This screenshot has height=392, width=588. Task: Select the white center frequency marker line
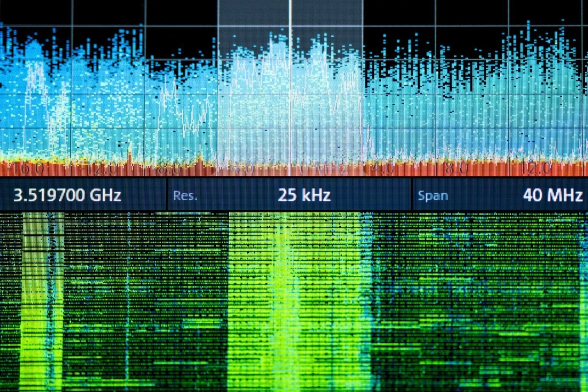tap(290, 92)
